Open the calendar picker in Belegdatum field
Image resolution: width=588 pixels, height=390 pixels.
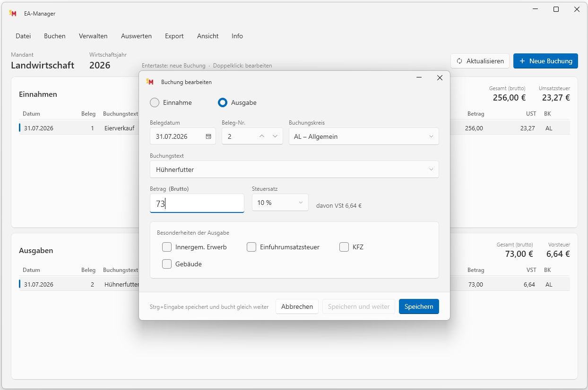[208, 136]
